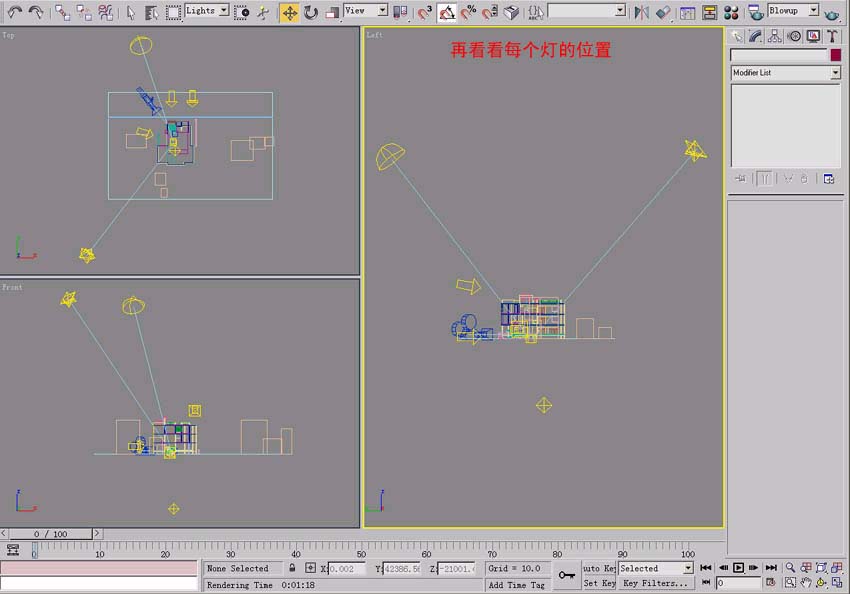This screenshot has width=850, height=594.
Task: Click the Set Key button
Action: (599, 583)
